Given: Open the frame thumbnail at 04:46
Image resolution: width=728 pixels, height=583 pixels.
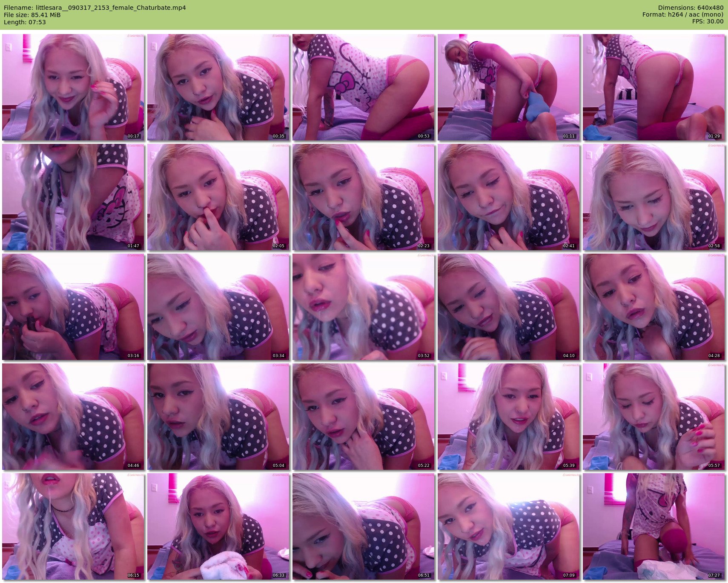Looking at the screenshot, I should click(73, 417).
